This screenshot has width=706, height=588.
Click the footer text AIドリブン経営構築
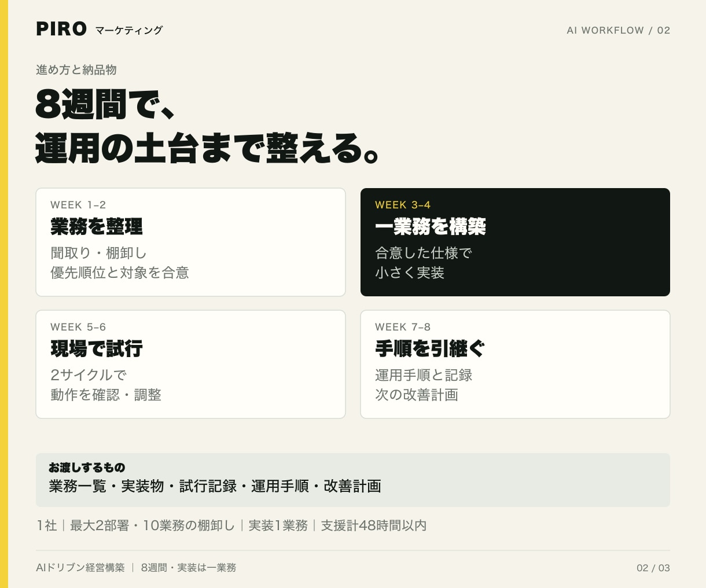[x=80, y=568]
